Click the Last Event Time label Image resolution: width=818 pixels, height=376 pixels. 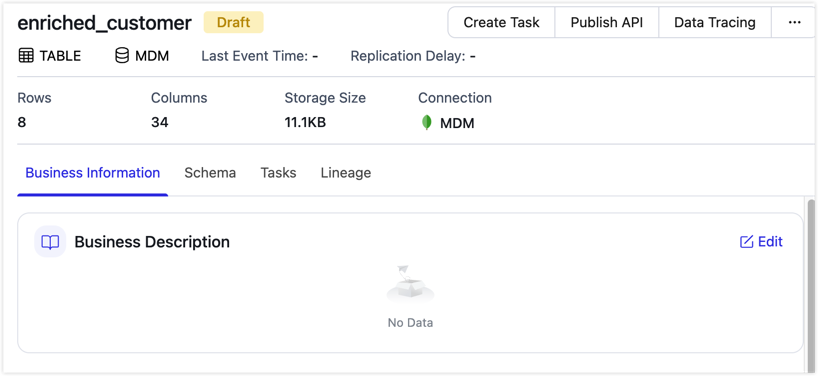pos(255,56)
